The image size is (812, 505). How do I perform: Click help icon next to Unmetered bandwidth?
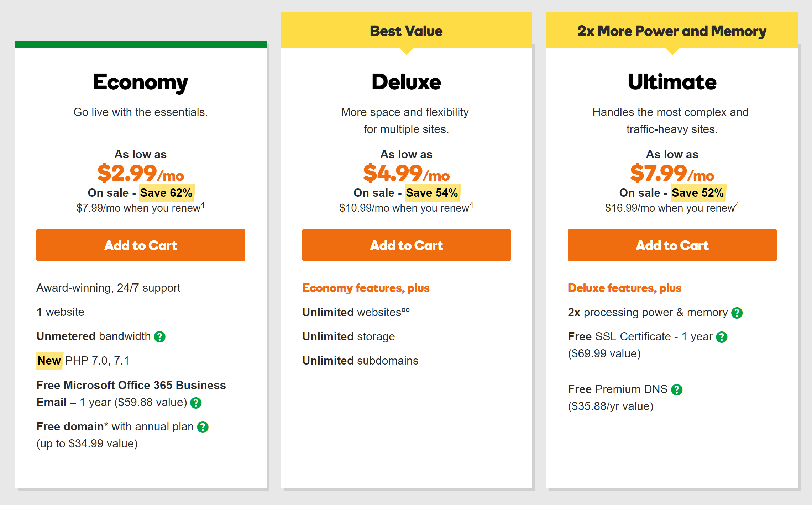[159, 337]
